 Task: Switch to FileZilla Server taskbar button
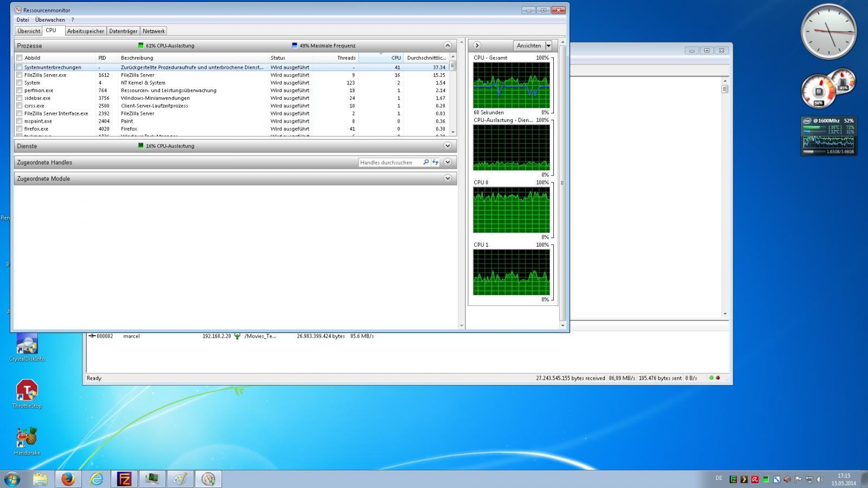coord(124,479)
